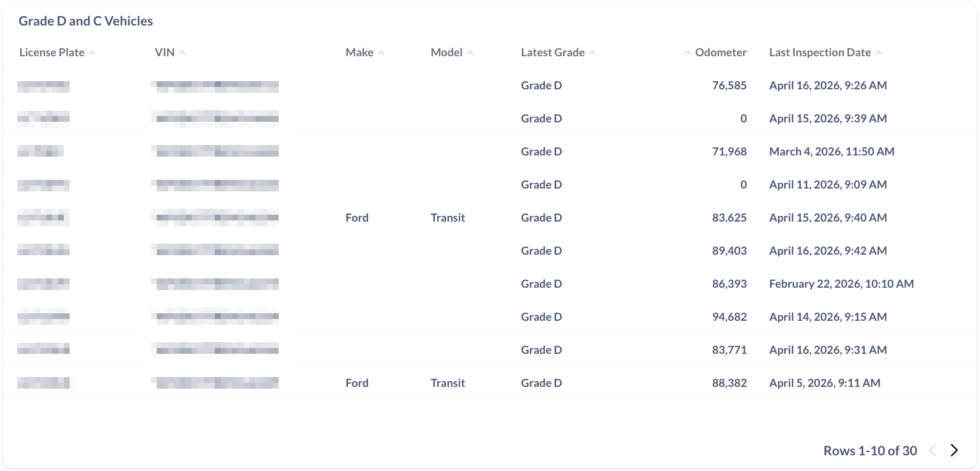Click the sort arrow beside VIN column

(182, 52)
